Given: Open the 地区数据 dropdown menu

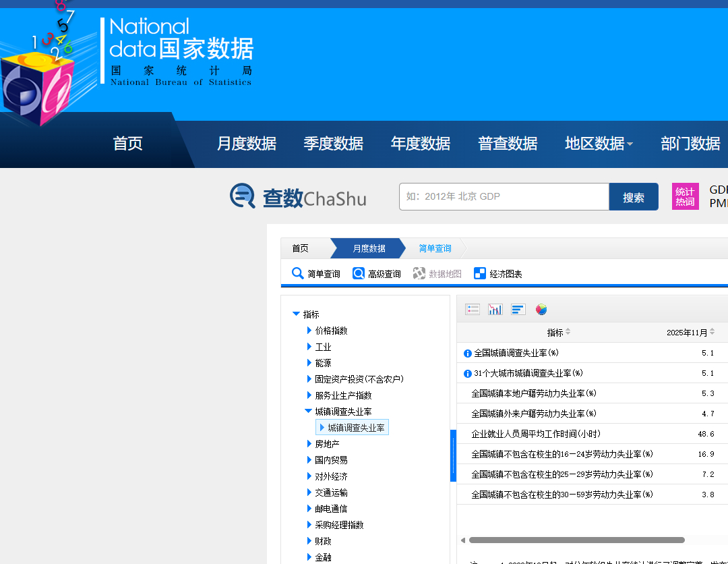Looking at the screenshot, I should [599, 144].
